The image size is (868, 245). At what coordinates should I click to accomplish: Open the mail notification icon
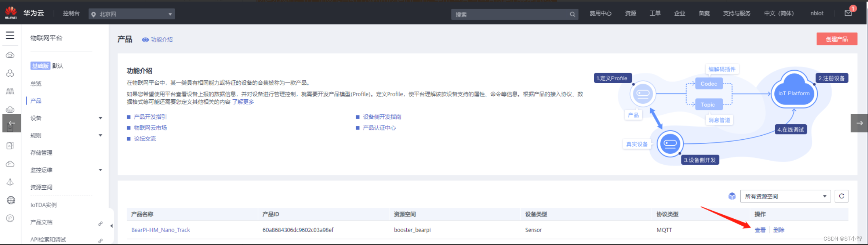pyautogui.click(x=848, y=13)
